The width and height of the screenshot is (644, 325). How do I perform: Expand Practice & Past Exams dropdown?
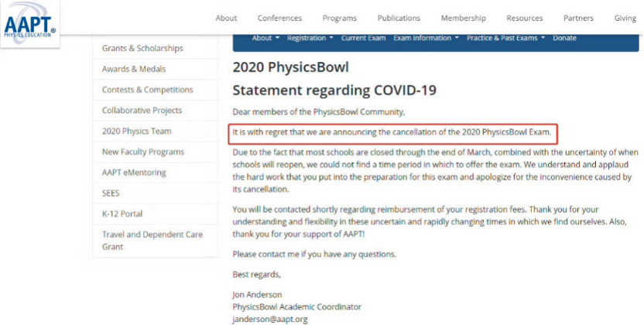[x=505, y=38]
